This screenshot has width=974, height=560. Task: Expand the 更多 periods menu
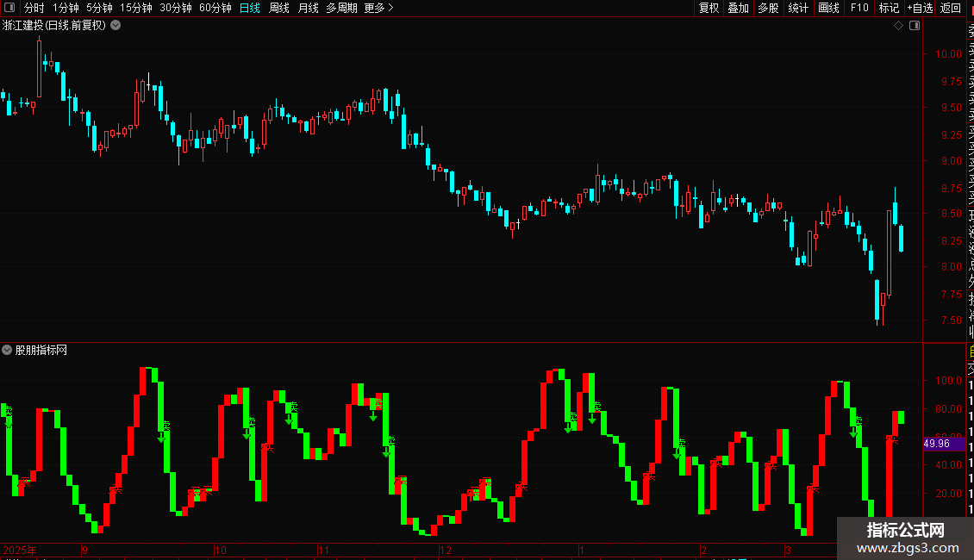pyautogui.click(x=378, y=8)
